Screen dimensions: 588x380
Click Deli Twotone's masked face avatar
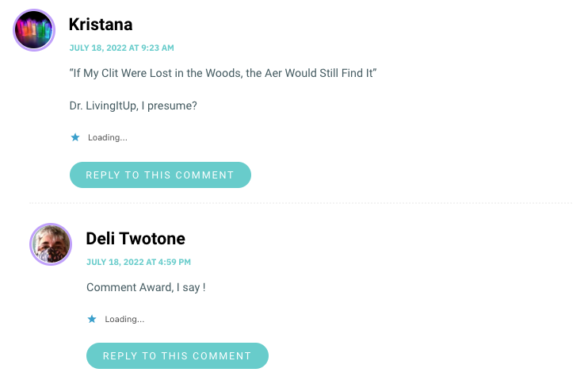click(51, 244)
